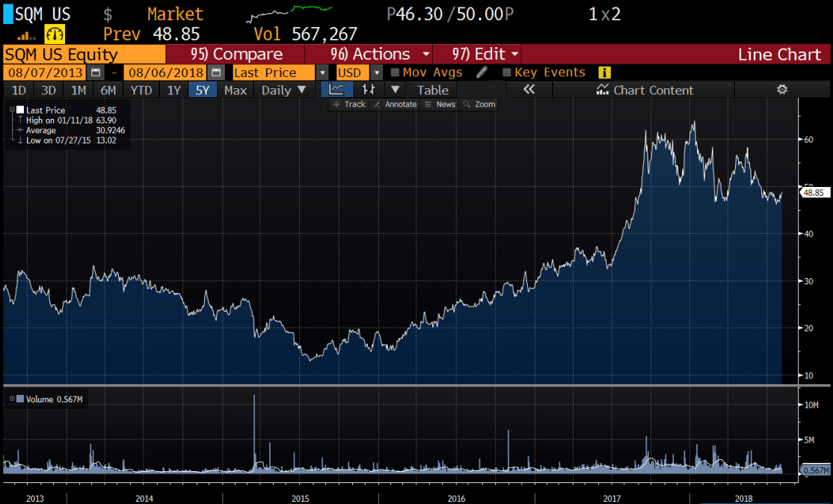The height and width of the screenshot is (504, 833).
Task: Click the orange signal bars icon
Action: click(x=26, y=36)
